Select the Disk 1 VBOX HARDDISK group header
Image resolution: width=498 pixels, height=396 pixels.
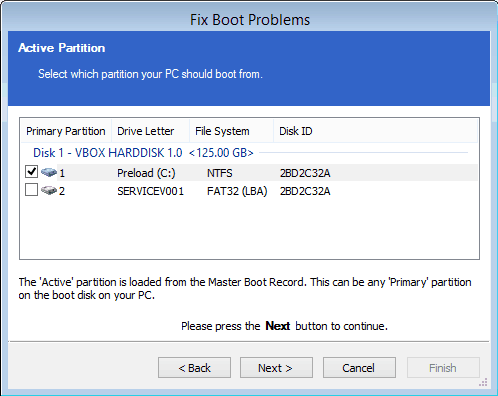point(143,153)
